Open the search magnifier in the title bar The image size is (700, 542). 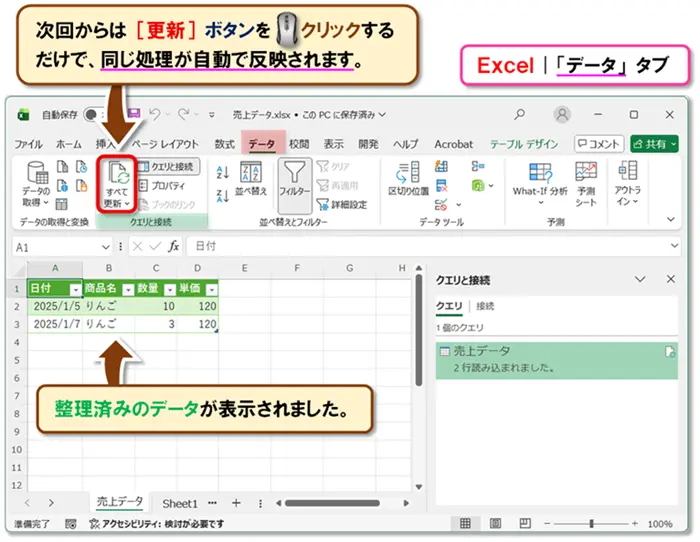[519, 115]
